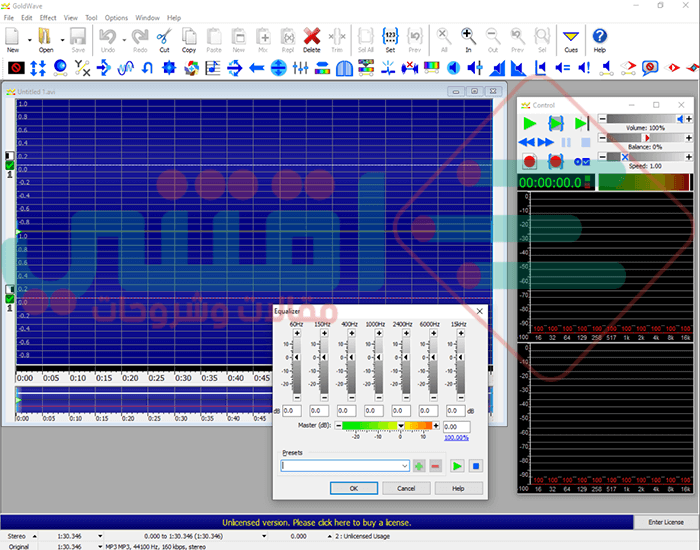Click the Rewind button in Control window

click(527, 142)
